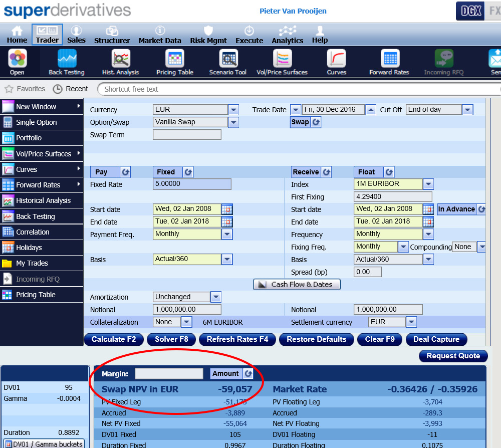
Task: Open Single Option in the sidebar
Action: coord(42,122)
